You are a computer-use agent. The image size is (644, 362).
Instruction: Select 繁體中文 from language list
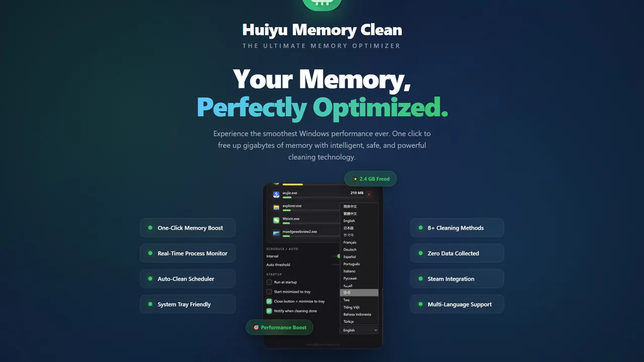pyautogui.click(x=359, y=214)
